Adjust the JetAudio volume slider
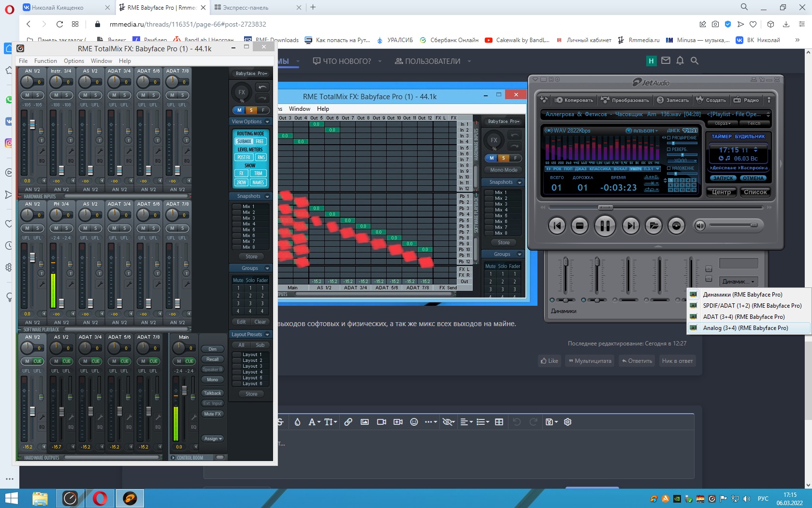812x508 pixels. 734,225
